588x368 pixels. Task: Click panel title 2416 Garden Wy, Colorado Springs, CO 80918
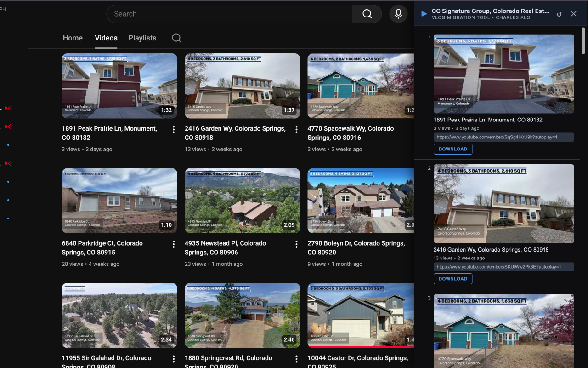(491, 250)
